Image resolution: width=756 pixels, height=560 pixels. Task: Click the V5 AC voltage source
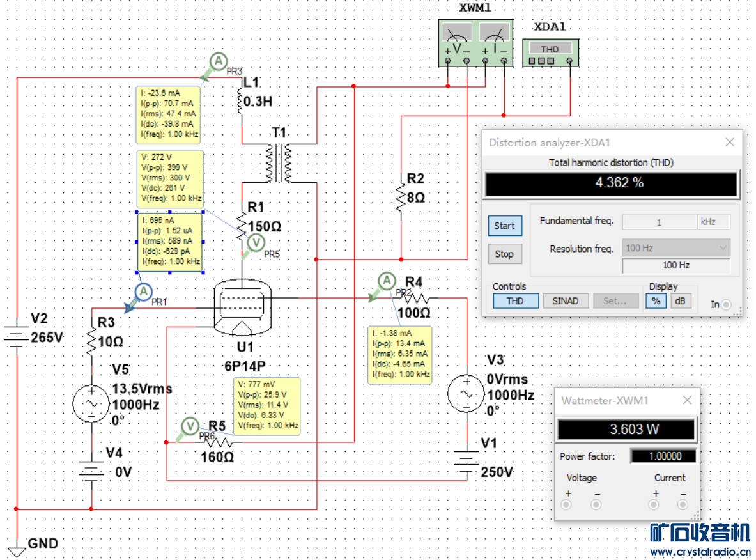(91, 404)
